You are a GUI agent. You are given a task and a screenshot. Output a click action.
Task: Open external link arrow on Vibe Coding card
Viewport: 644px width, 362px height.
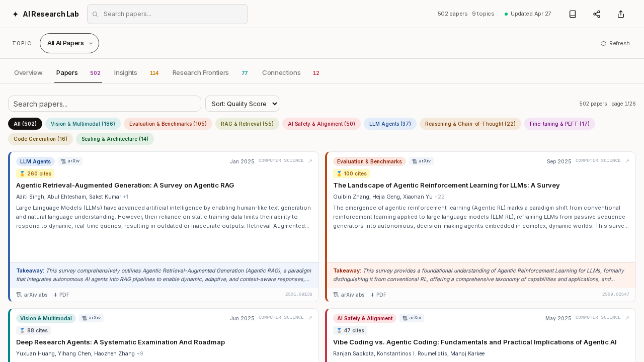click(x=627, y=318)
